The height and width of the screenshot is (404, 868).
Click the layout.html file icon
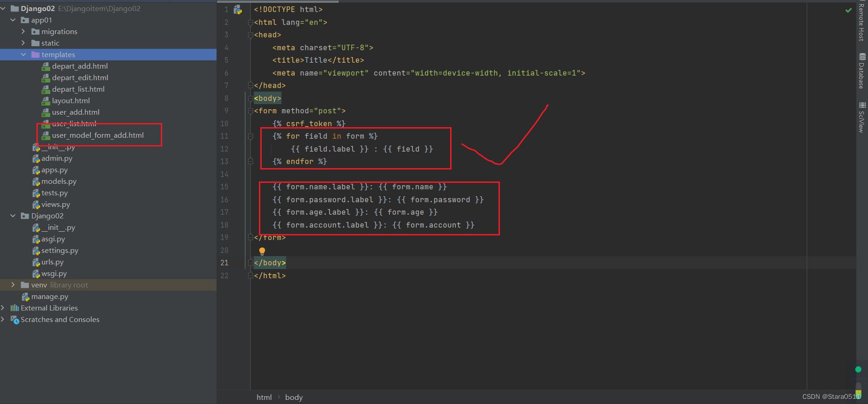coord(46,100)
